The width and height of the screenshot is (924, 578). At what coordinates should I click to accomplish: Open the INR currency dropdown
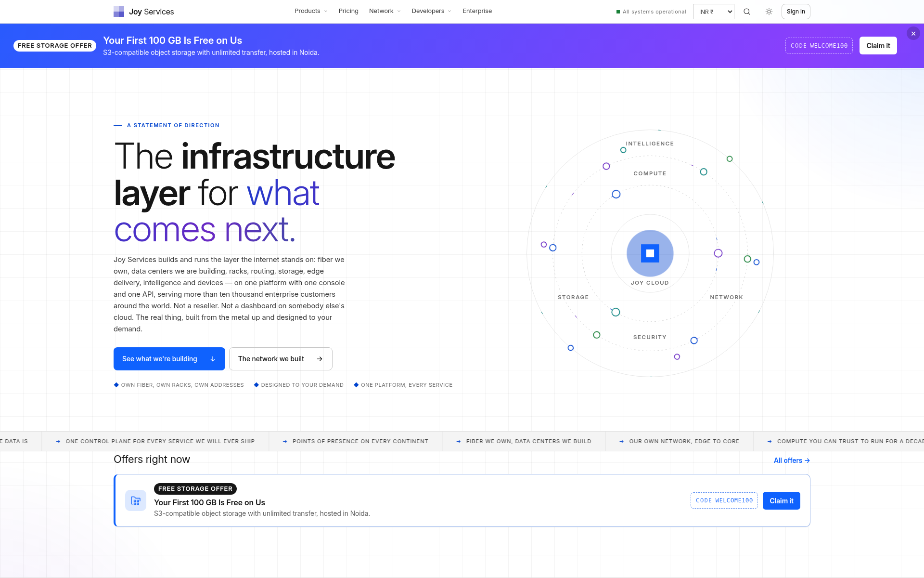pyautogui.click(x=713, y=12)
